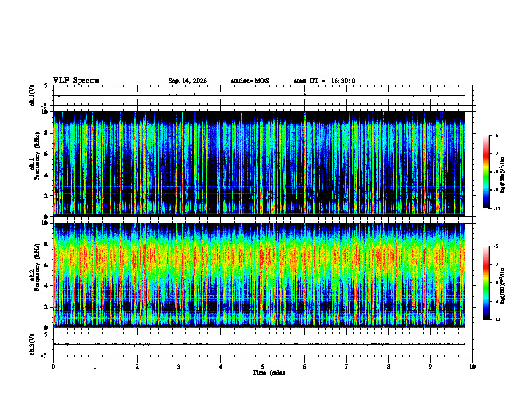Click the station=MOS label
The width and height of the screenshot is (532, 411).
click(250, 81)
